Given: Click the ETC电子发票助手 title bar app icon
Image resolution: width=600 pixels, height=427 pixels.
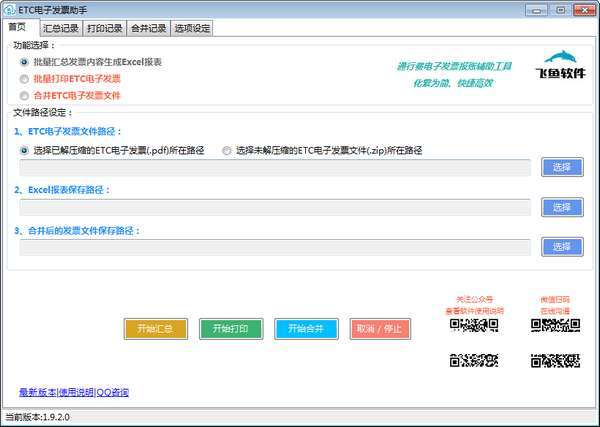Looking at the screenshot, I should pos(9,9).
